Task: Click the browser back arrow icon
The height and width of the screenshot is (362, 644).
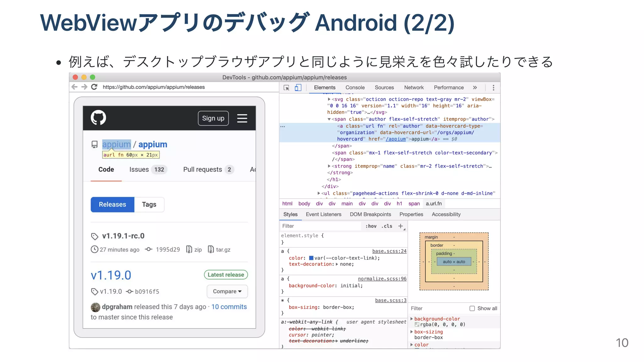Action: [75, 87]
